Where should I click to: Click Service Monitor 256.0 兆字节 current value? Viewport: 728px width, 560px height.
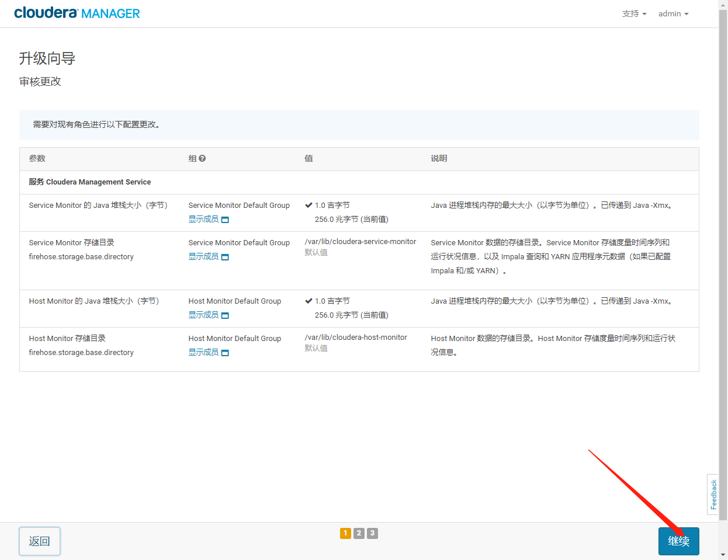[352, 220]
